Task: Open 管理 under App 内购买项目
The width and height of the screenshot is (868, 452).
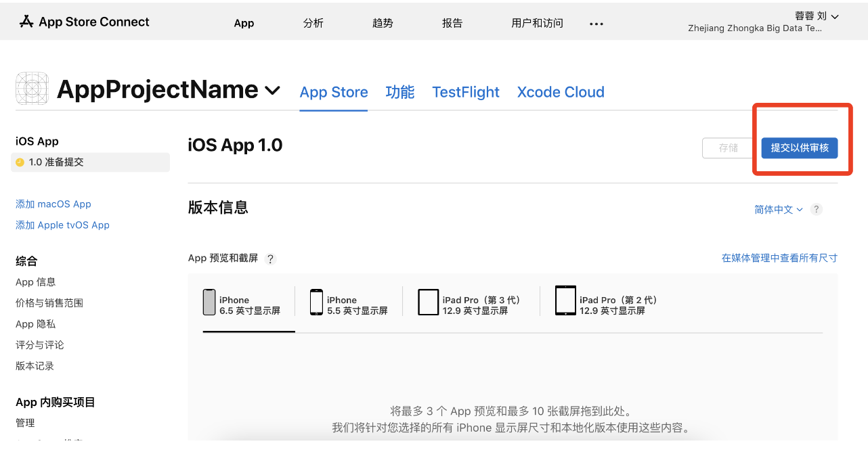Action: click(x=25, y=423)
